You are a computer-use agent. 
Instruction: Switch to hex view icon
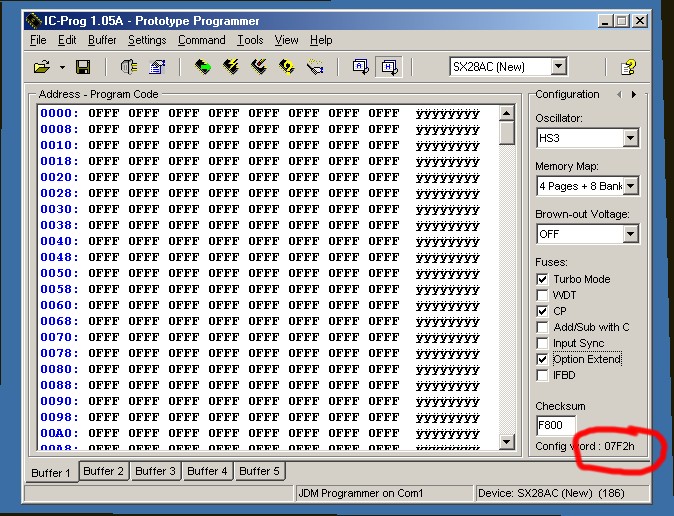388,67
